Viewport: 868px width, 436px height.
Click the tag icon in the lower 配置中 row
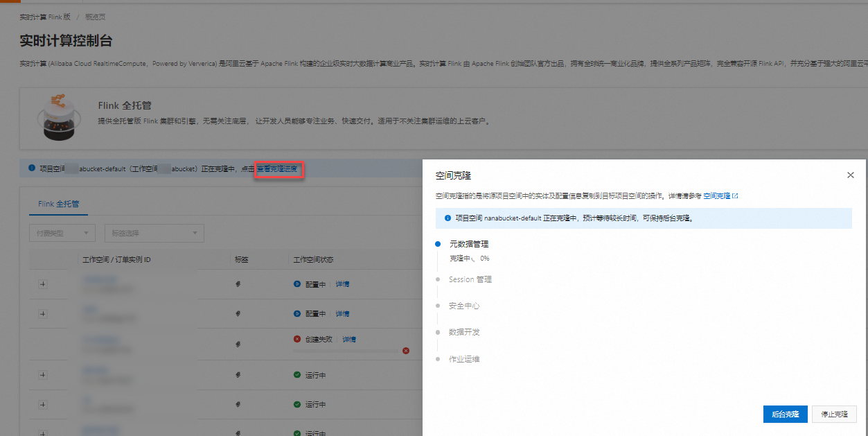[x=238, y=314]
